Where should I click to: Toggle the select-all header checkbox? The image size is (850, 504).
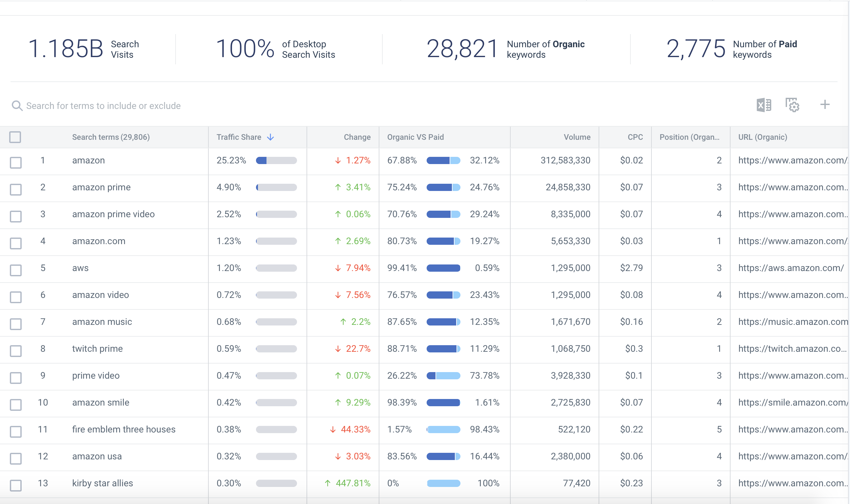click(15, 137)
